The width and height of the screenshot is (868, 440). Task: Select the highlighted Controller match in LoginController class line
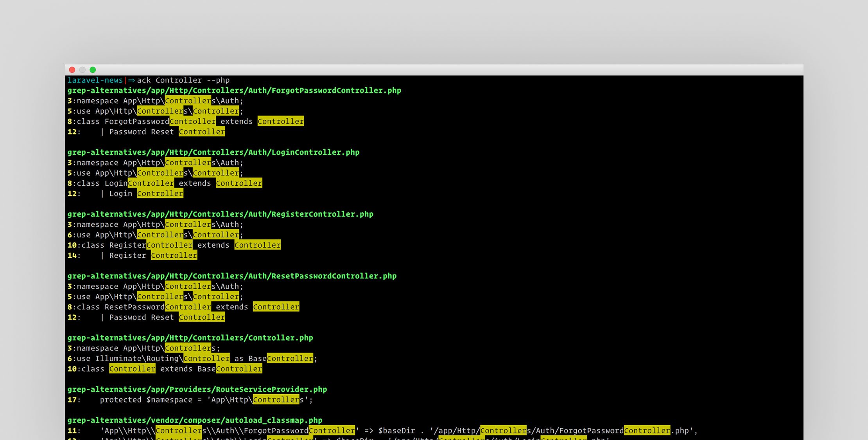click(239, 183)
